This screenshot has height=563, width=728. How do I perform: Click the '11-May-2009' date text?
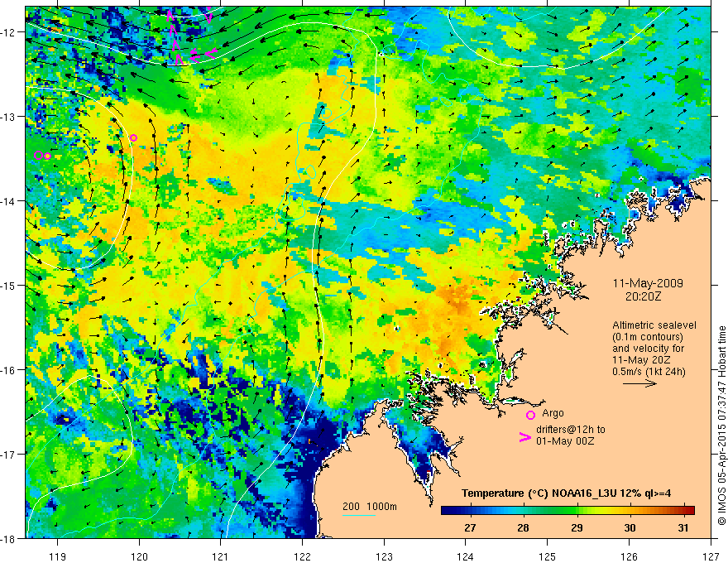(648, 284)
